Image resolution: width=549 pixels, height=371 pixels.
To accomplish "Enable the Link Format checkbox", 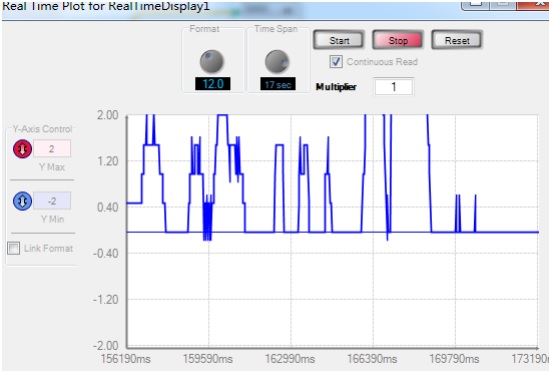I will pos(13,248).
